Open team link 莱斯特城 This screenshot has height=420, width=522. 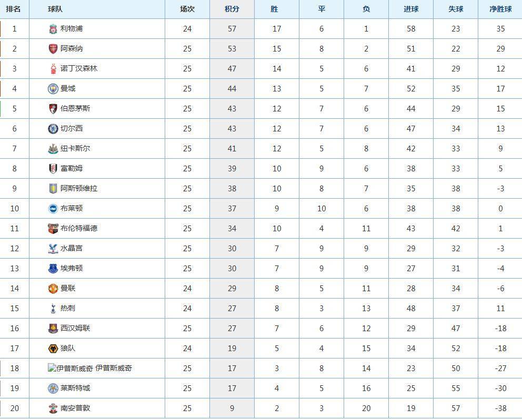coord(75,388)
